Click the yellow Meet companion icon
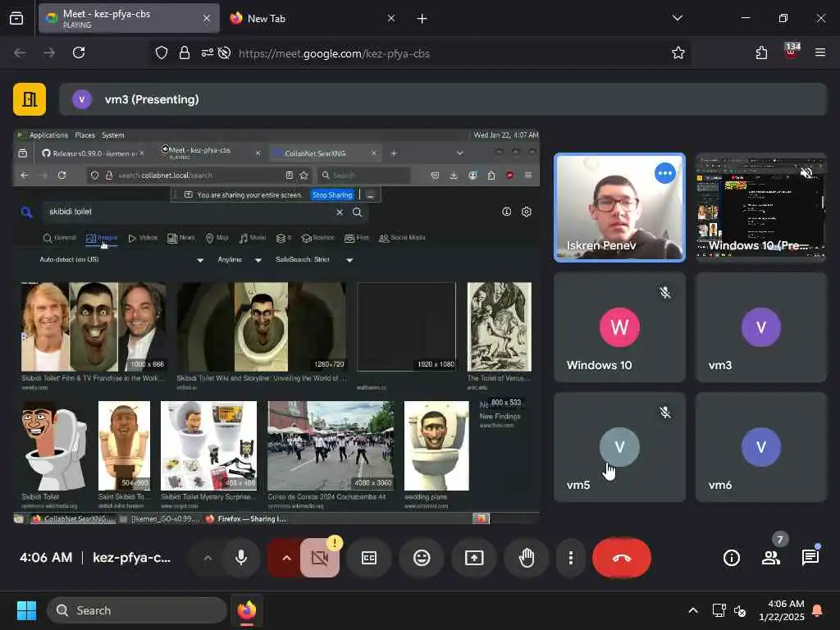Viewport: 840px width, 630px height. pos(30,99)
